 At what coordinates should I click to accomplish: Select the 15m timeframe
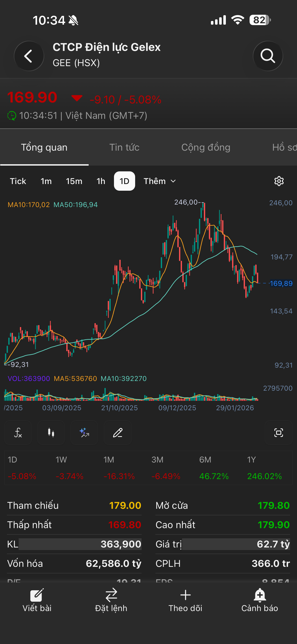tap(74, 181)
